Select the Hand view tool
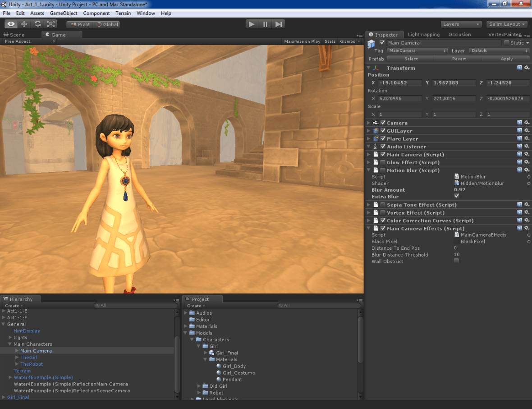The height and width of the screenshot is (409, 532). (11, 24)
